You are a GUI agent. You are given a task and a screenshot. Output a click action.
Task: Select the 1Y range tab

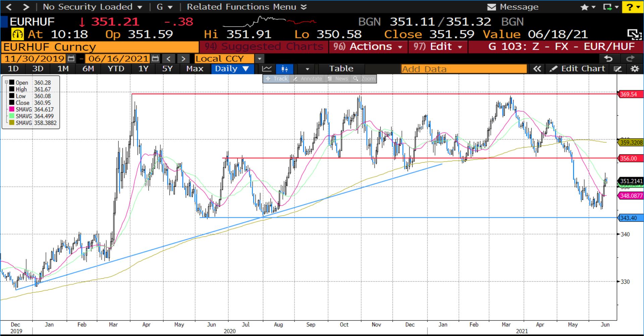143,69
